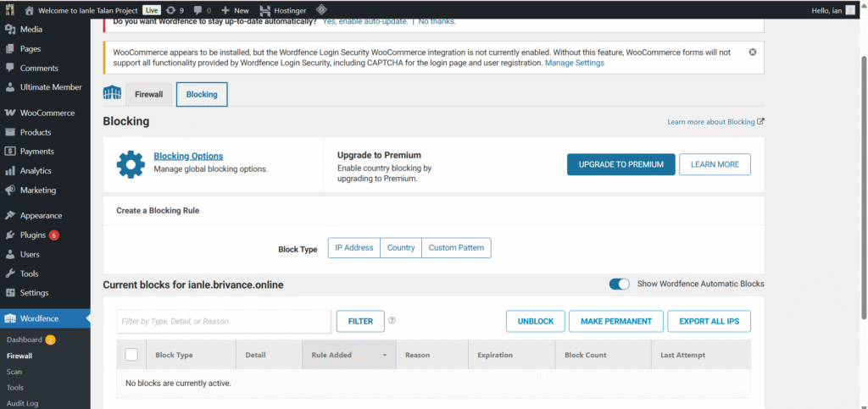Click the help question mark beside Filter
This screenshot has height=409, width=868.
[x=392, y=321]
